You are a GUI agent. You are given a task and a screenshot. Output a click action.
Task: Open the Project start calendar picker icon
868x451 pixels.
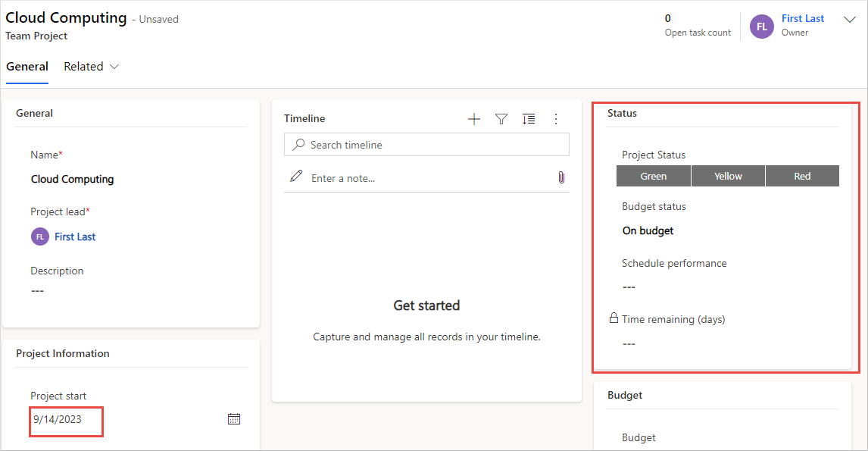coord(234,418)
